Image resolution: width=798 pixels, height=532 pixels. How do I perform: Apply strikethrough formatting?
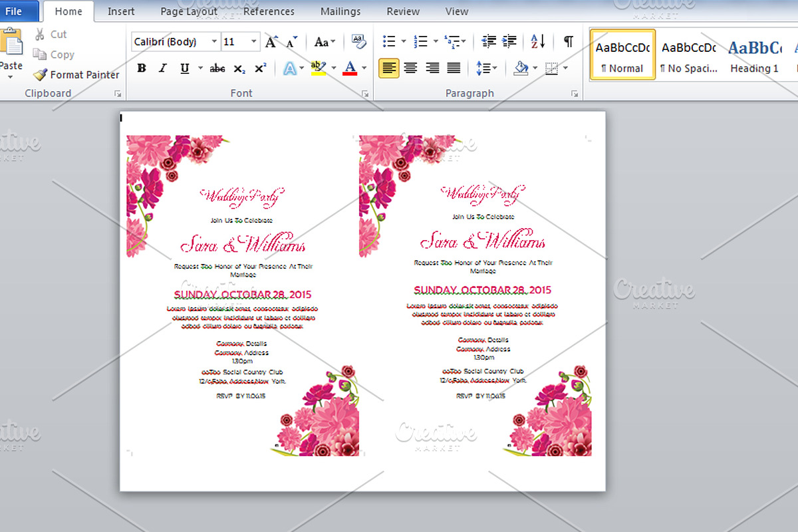coord(217,68)
